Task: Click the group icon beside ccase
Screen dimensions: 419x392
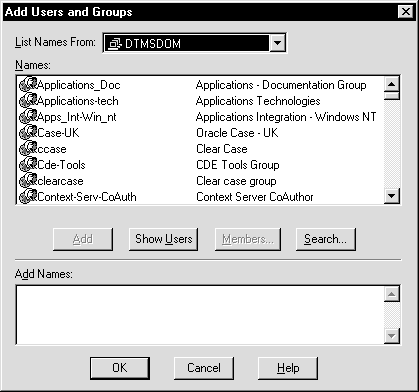Action: pyautogui.click(x=28, y=149)
